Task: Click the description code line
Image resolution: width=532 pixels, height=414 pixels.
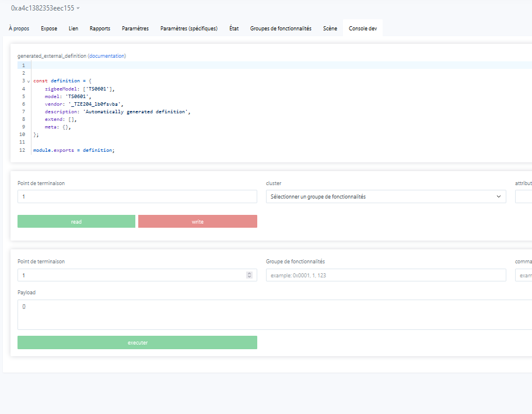Action: point(117,112)
